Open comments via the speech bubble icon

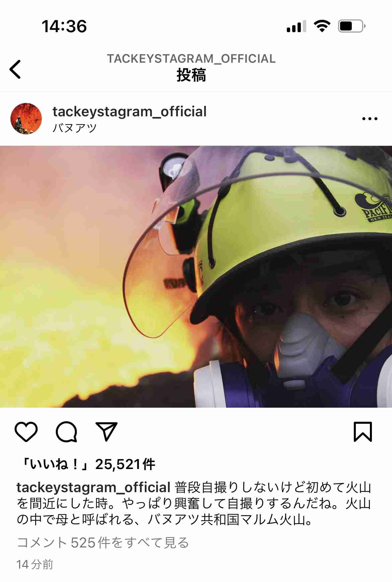(x=66, y=432)
